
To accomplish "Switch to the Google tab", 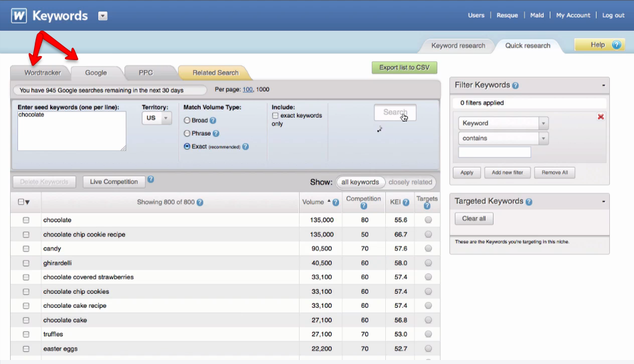I will [x=96, y=73].
